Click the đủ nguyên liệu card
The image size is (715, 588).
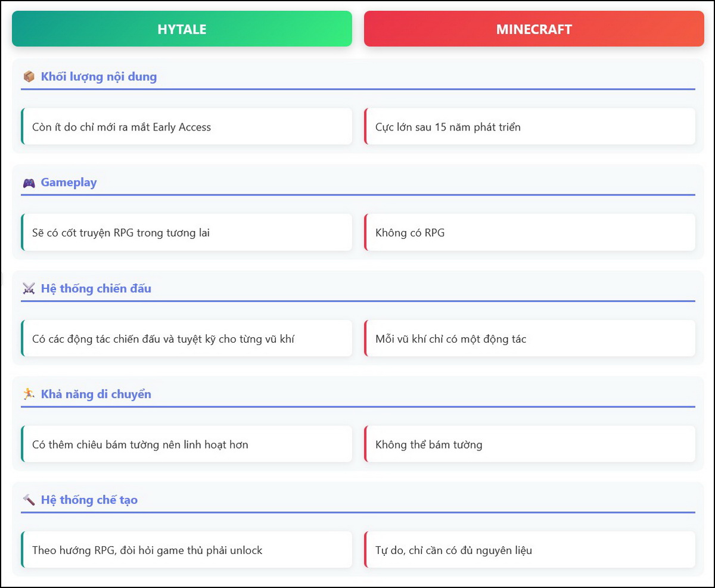point(530,550)
